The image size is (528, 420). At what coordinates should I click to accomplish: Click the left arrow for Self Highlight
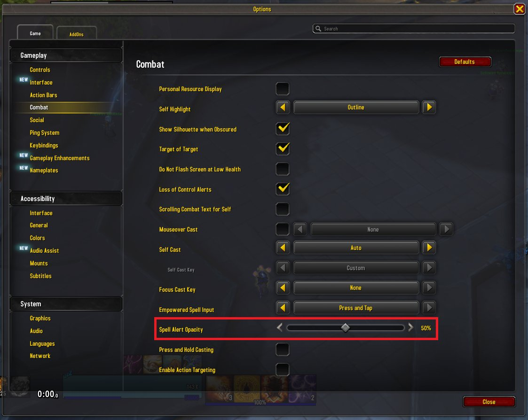click(x=283, y=108)
